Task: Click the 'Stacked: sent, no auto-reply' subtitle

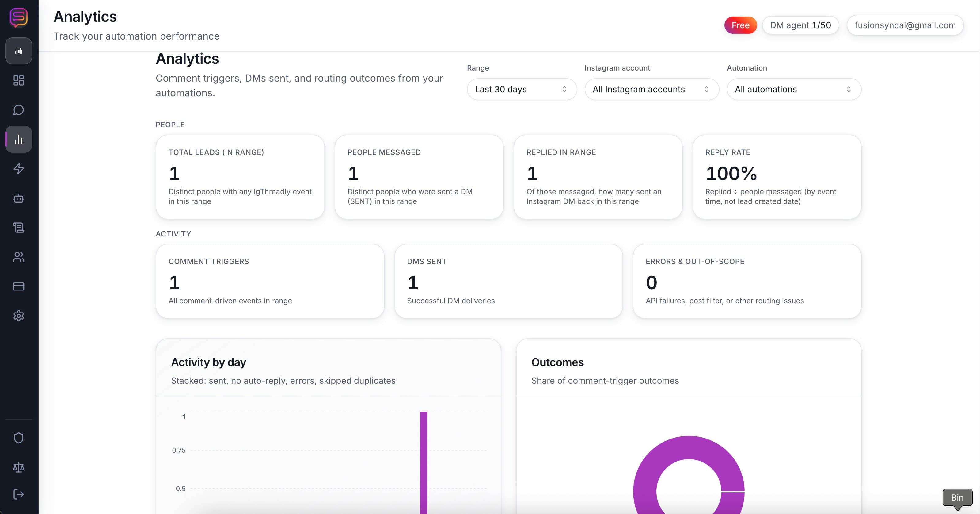Action: pos(283,381)
